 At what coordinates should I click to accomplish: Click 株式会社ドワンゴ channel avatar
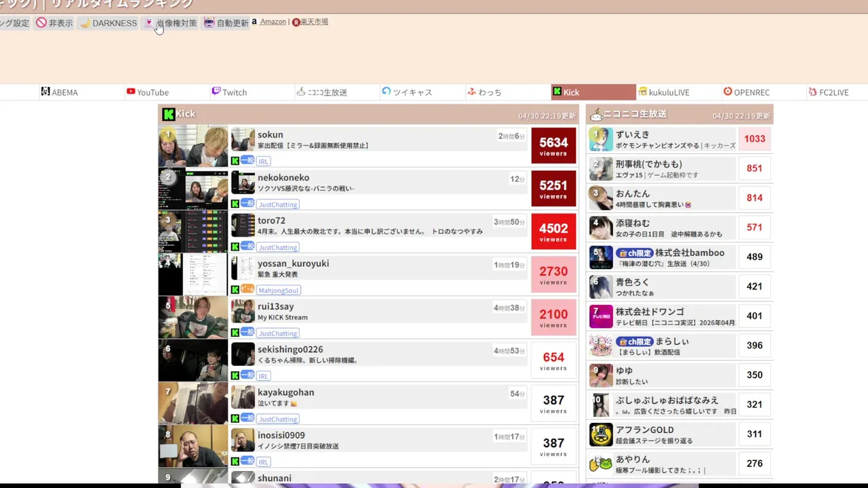click(601, 316)
